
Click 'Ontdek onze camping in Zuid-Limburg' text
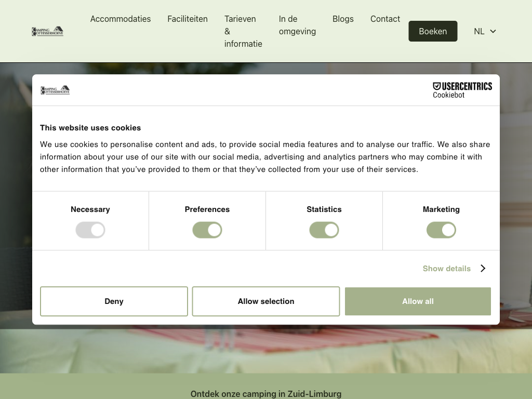click(x=266, y=394)
